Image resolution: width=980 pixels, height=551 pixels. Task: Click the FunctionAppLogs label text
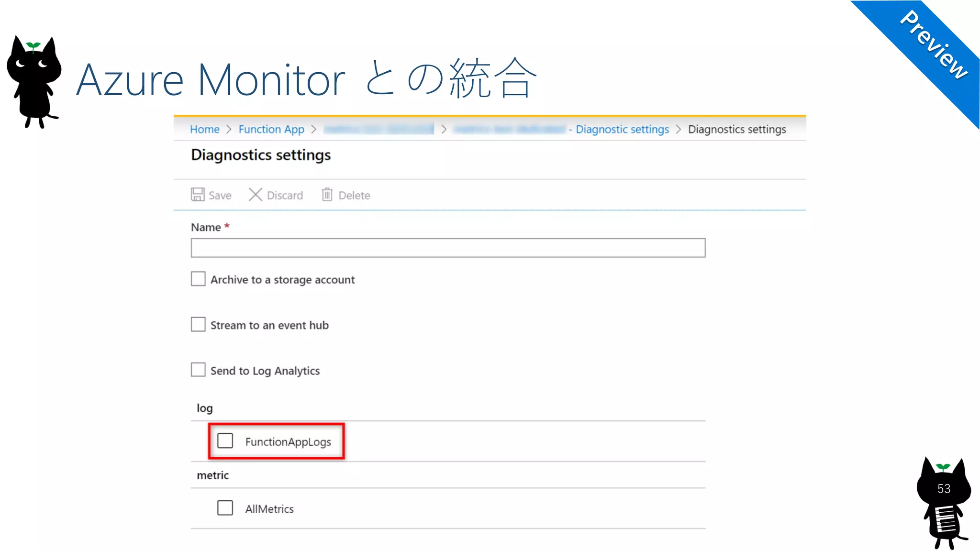pos(288,442)
